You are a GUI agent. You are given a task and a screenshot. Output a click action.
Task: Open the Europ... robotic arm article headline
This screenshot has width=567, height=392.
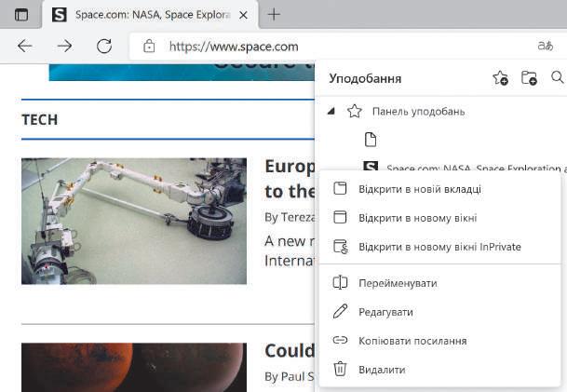290,179
